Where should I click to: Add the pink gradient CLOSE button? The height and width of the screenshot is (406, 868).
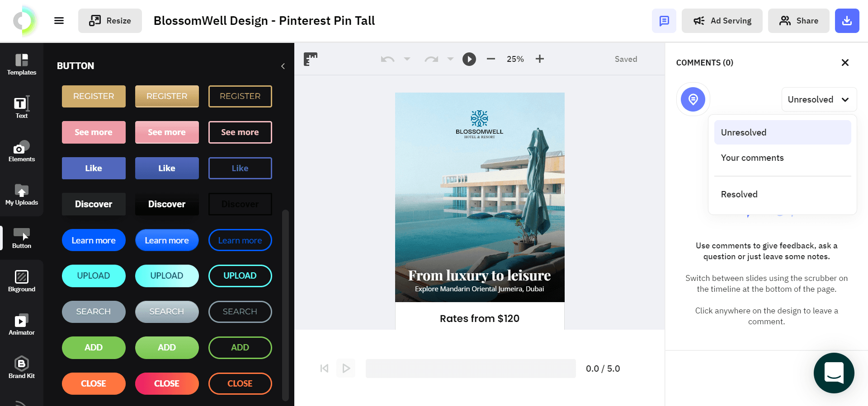pyautogui.click(x=167, y=383)
